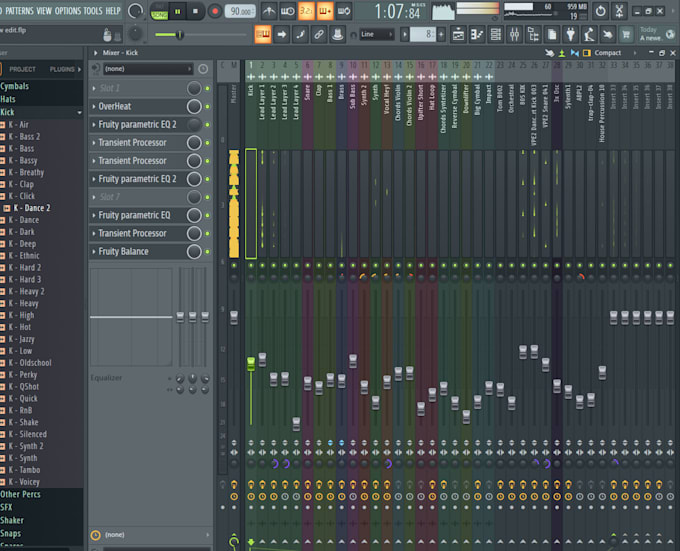This screenshot has height=551, width=680.
Task: Open the piano roll icon
Action: pyautogui.click(x=477, y=35)
